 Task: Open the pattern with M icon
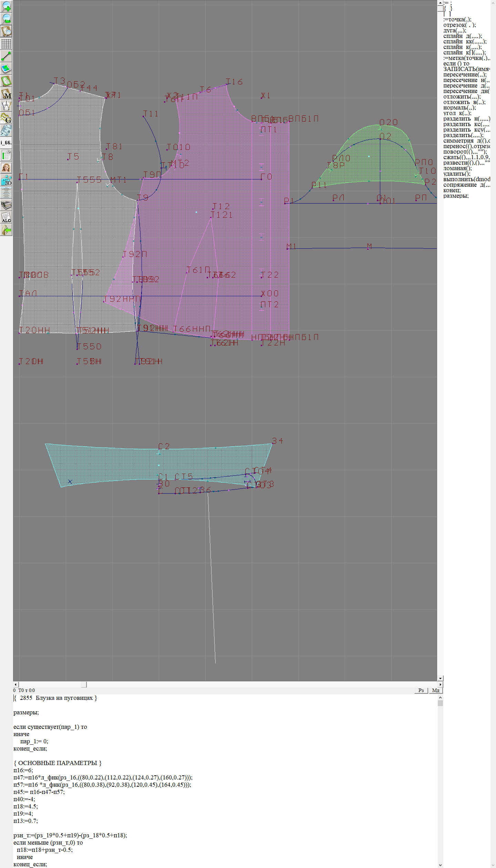click(x=6, y=93)
